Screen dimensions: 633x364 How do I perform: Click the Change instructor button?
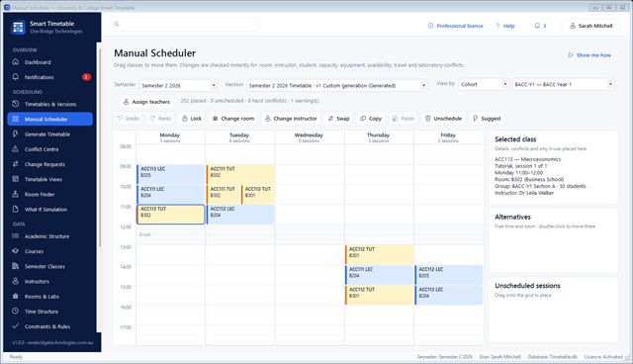tap(291, 119)
